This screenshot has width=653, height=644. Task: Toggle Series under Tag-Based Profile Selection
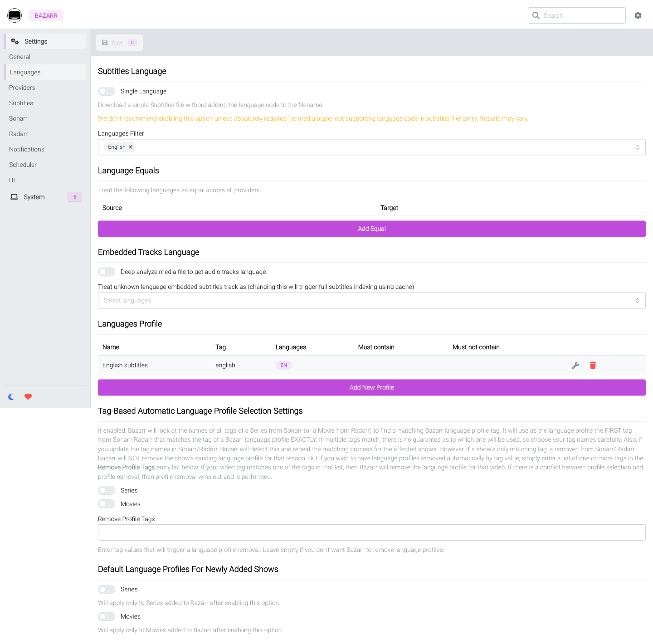107,490
